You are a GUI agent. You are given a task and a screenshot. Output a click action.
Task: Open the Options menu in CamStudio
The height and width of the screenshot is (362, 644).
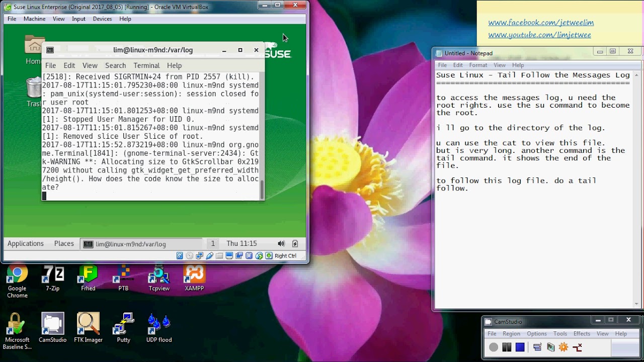[537, 333]
